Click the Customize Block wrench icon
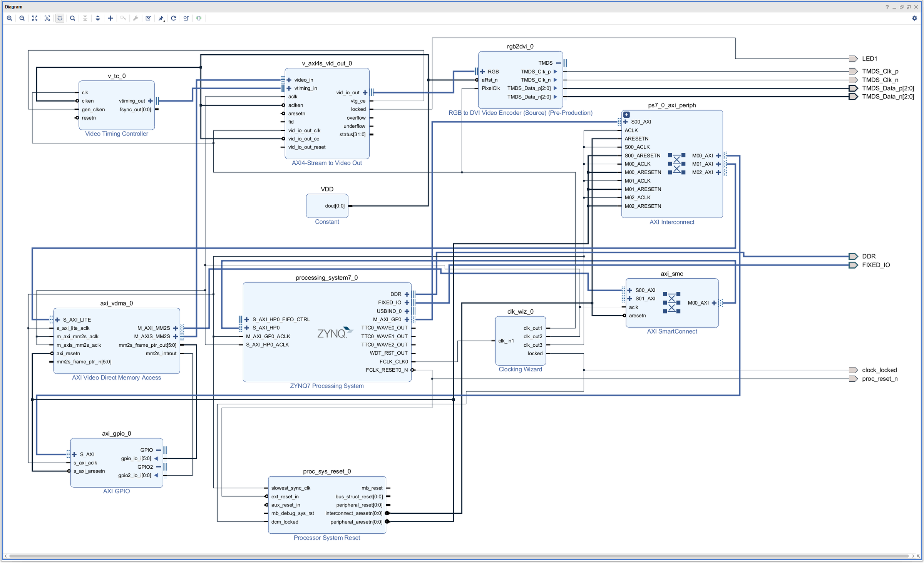This screenshot has width=924, height=563. (x=136, y=18)
